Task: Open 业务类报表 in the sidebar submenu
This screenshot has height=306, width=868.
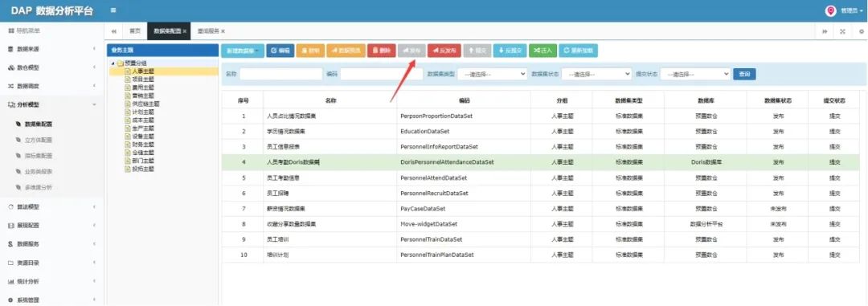Action: (x=39, y=172)
